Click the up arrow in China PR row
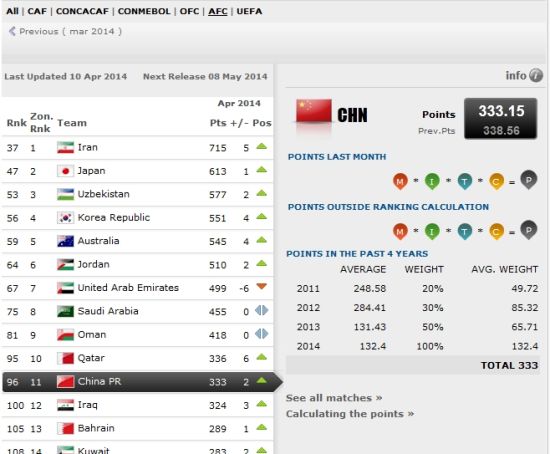550x454 pixels. click(262, 380)
